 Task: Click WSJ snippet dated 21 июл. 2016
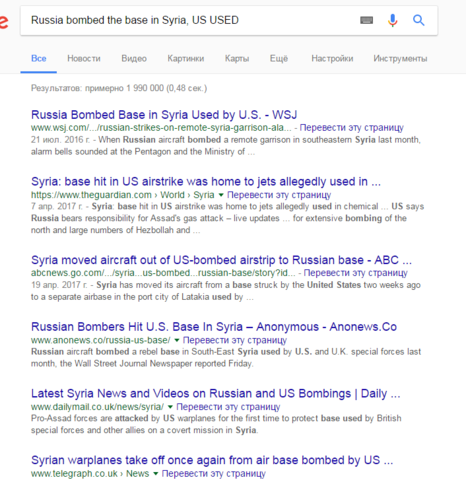(x=226, y=146)
